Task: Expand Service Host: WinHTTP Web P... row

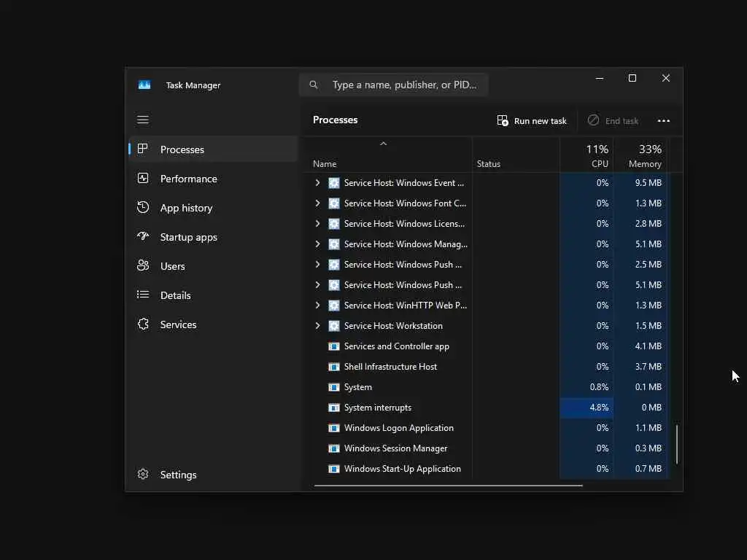Action: tap(318, 306)
